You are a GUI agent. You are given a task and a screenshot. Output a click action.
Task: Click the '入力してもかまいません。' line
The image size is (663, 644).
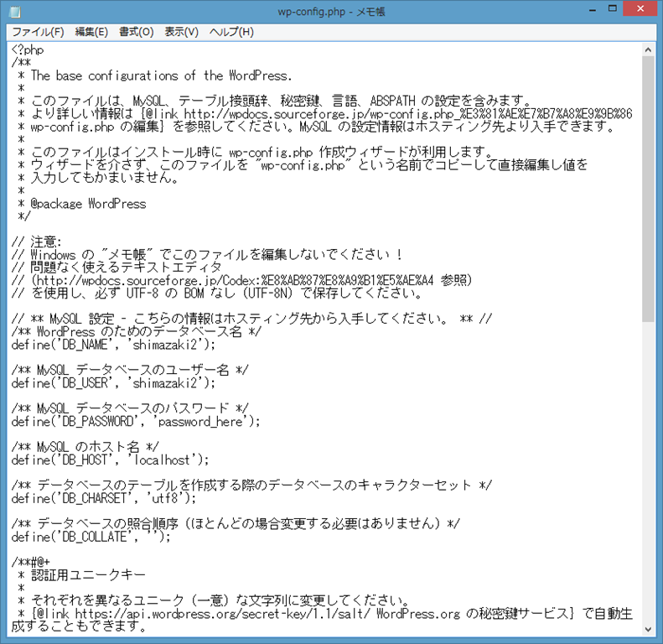[99, 178]
